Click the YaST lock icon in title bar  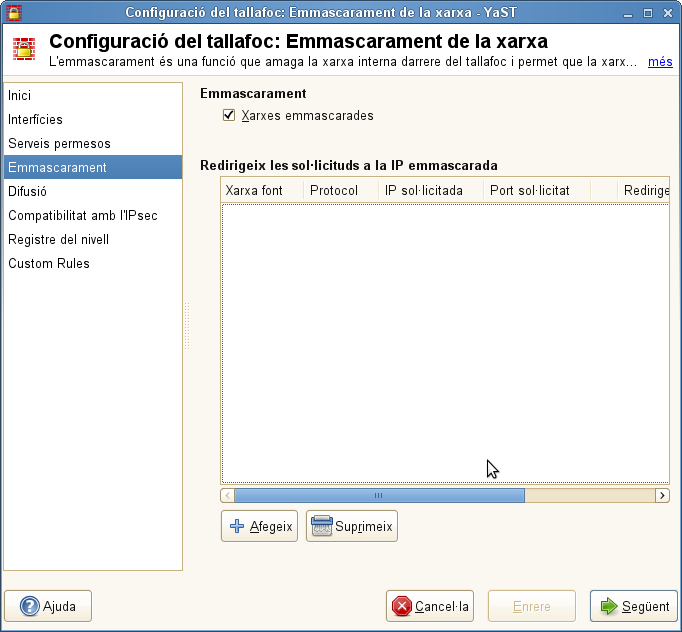coord(13,12)
